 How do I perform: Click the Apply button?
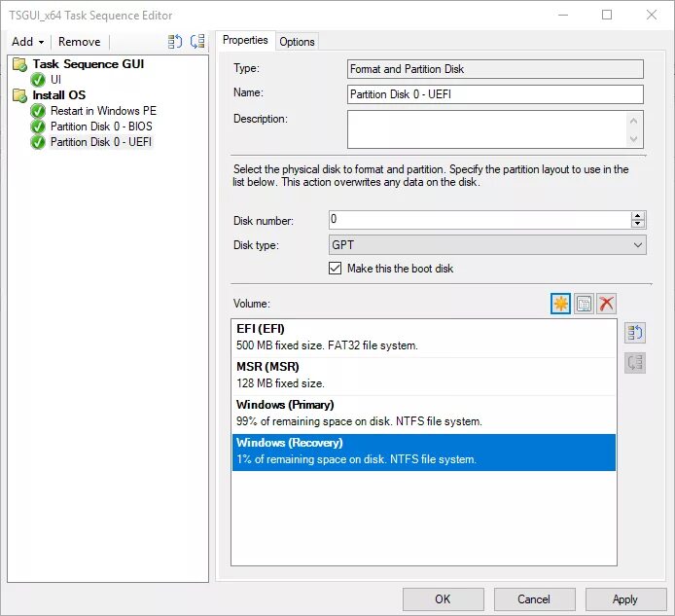(x=625, y=599)
